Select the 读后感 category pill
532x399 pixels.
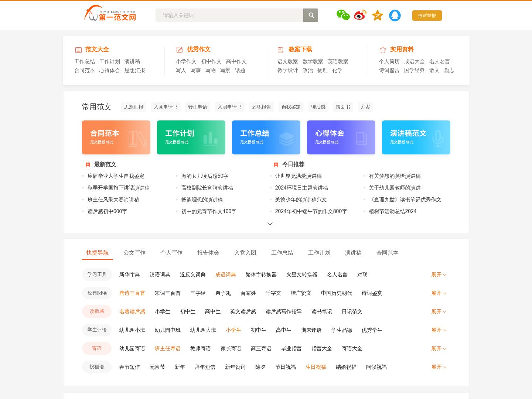[x=97, y=311]
